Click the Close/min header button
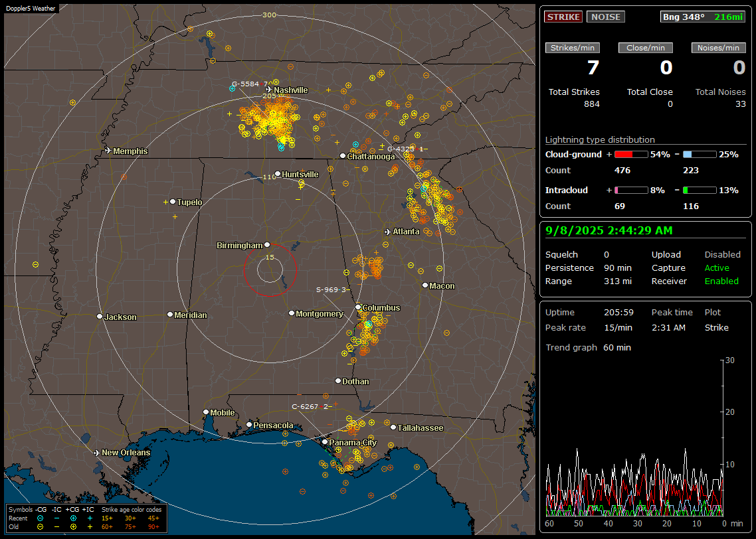Image resolution: width=756 pixels, height=539 pixels. tap(646, 48)
